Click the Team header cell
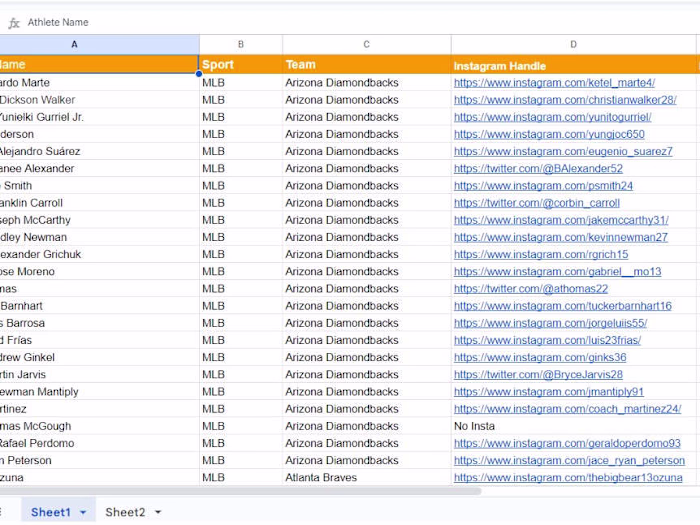Screen dimensions: 700x525 (x=367, y=65)
